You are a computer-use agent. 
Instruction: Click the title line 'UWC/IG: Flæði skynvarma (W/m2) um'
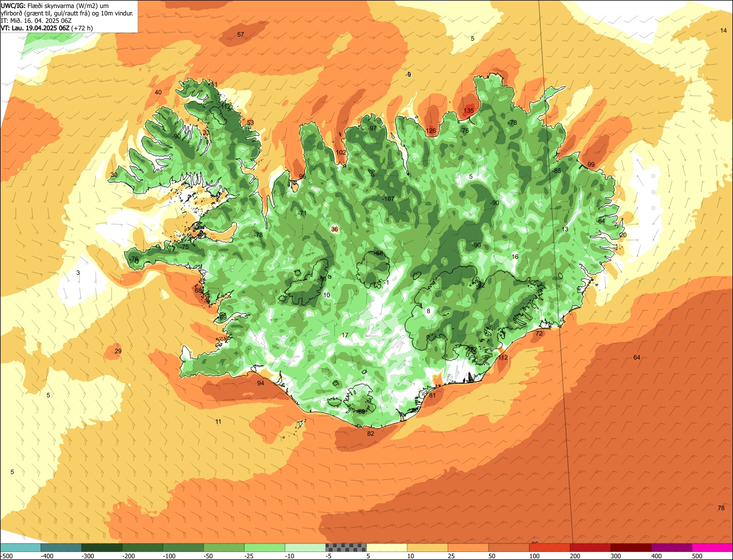(x=55, y=6)
